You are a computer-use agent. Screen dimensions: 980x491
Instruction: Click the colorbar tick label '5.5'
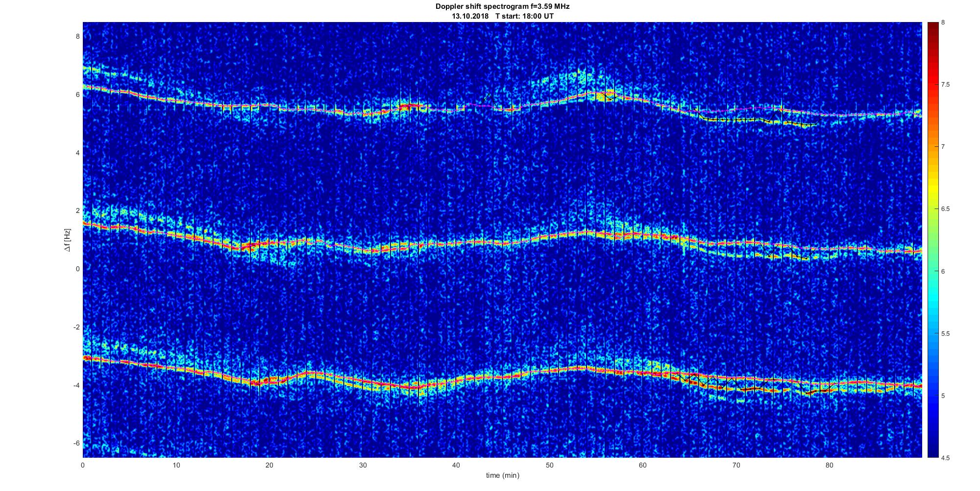[946, 334]
